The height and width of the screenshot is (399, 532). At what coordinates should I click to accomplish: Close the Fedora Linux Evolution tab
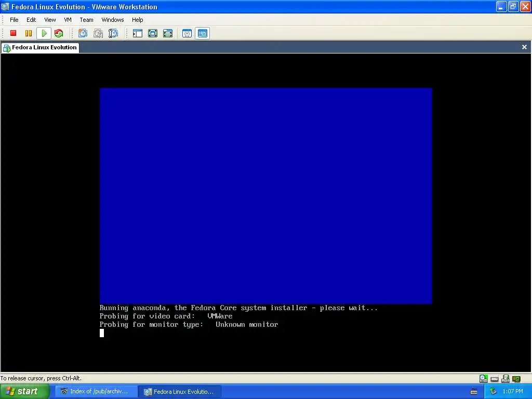pos(524,47)
